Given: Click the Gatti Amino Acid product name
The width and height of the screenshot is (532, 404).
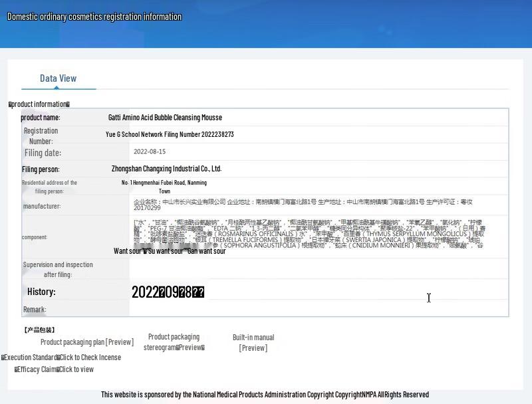Looking at the screenshot, I should [x=165, y=118].
